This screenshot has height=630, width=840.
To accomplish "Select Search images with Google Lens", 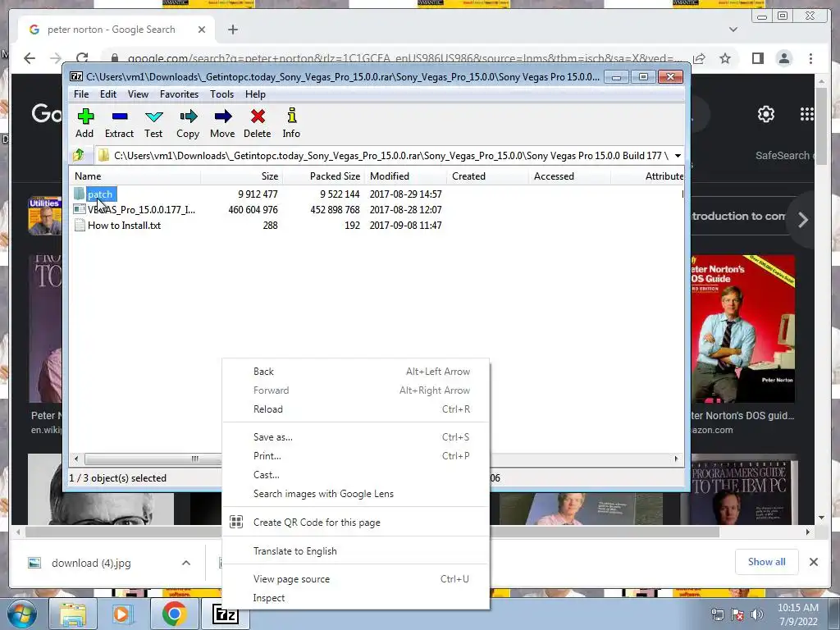I will coord(356,494).
